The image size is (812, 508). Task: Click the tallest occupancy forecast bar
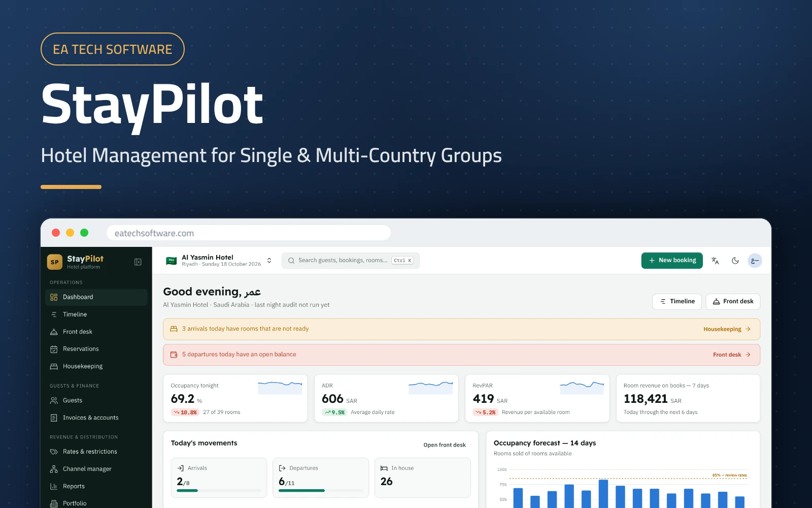pos(603,494)
